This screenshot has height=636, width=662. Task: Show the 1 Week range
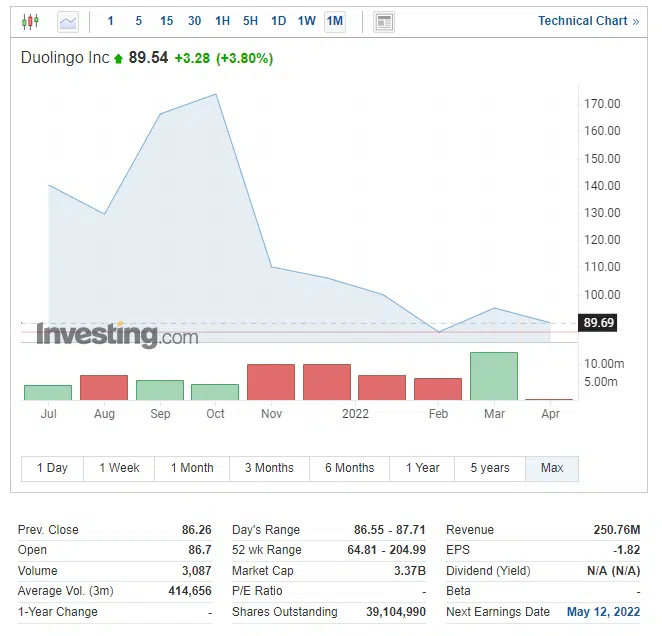point(119,468)
